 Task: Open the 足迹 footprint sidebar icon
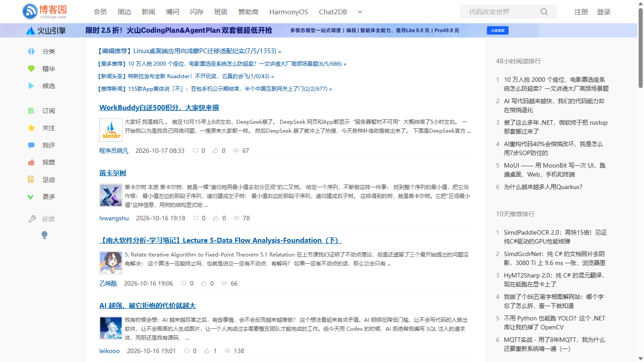[x=31, y=180]
